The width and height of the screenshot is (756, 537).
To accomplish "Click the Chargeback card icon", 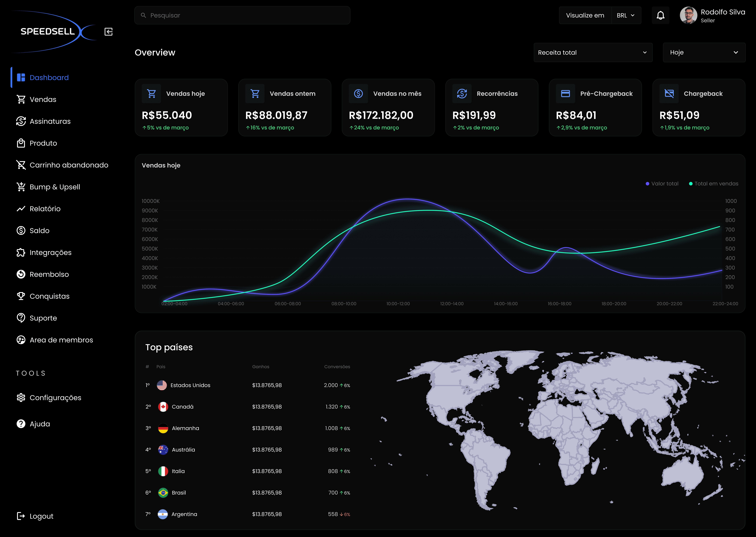I will [669, 94].
